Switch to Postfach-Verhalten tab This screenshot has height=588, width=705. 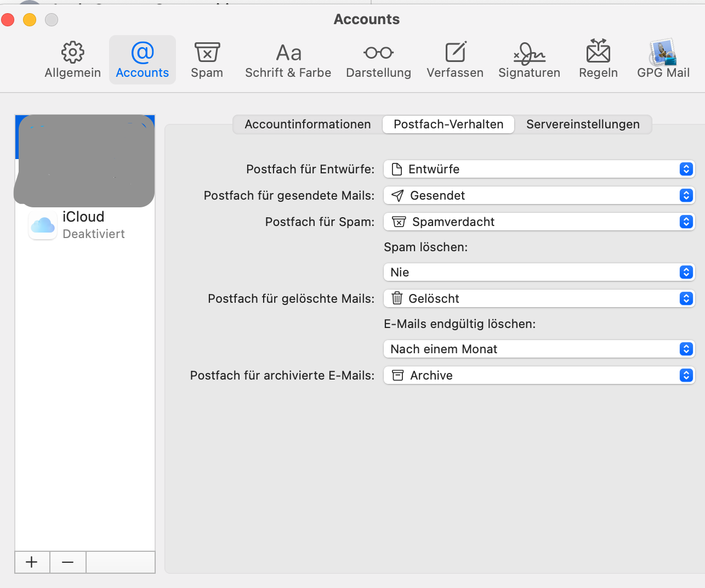(448, 125)
